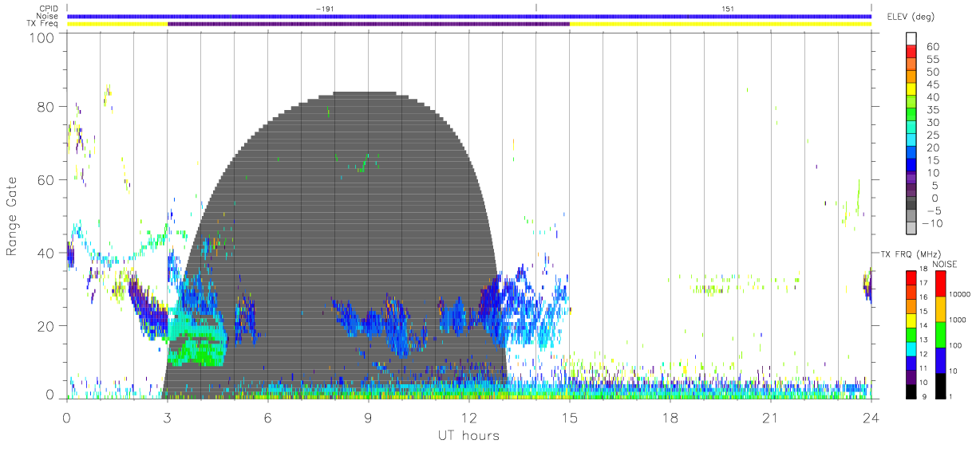Image resolution: width=980 pixels, height=452 pixels.
Task: Click the '80' tick label on the Range Gate axis
Action: (45, 107)
